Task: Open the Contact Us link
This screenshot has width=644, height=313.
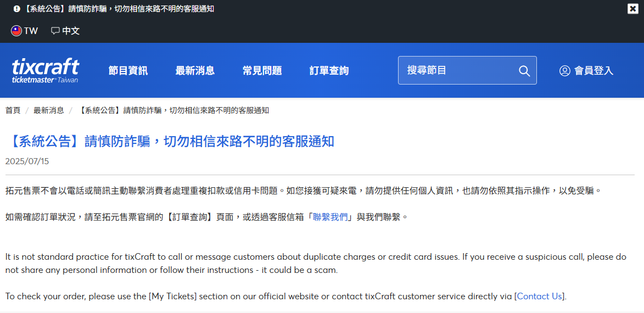Action: coord(539,296)
